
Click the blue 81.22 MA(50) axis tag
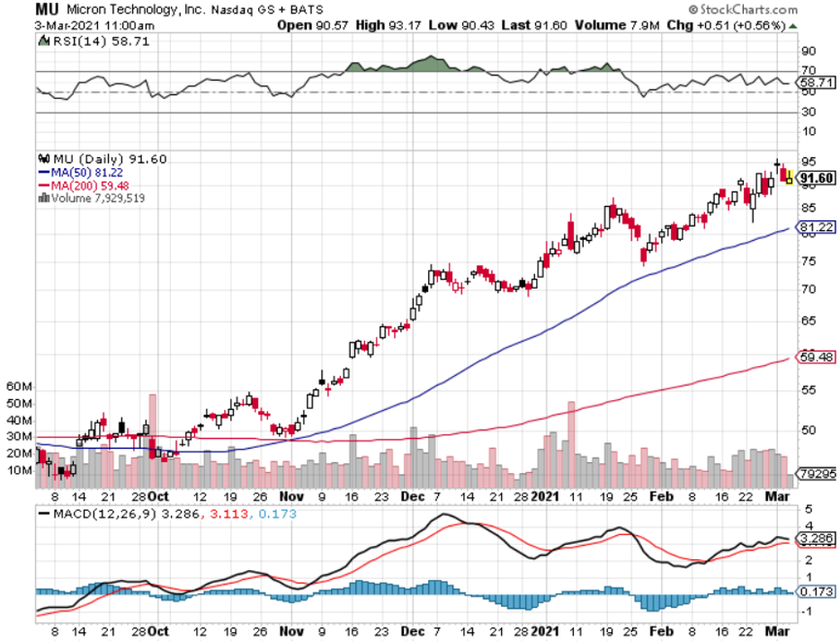pyautogui.click(x=817, y=227)
